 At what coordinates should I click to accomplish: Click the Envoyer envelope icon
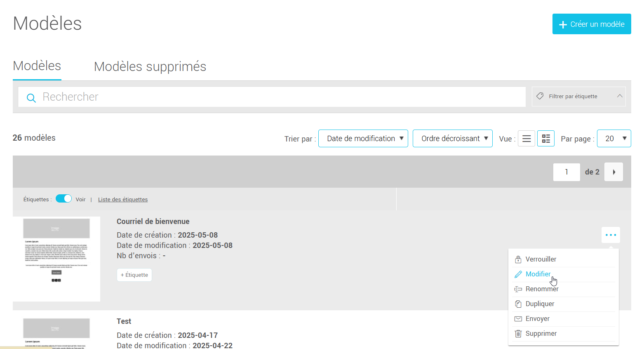tap(518, 319)
